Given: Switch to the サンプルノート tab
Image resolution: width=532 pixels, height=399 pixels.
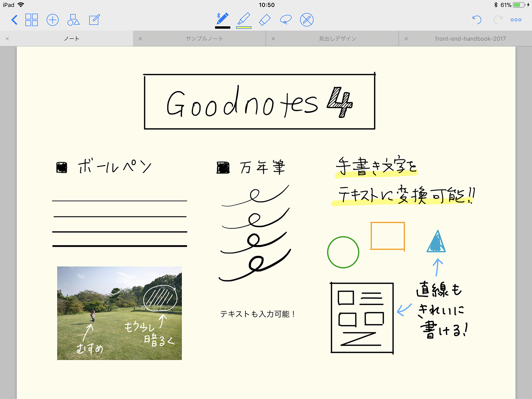Looking at the screenshot, I should tap(205, 39).
